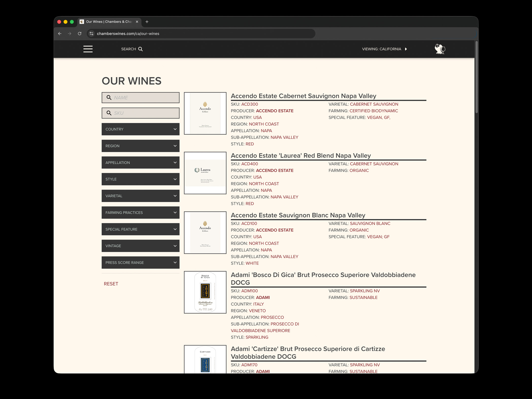Click SAUVIGNON BLANC varietal value
532x399 pixels.
pos(370,223)
